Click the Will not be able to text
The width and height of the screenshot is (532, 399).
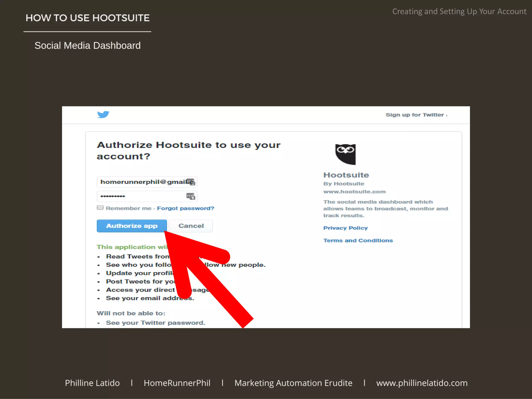coord(131,313)
